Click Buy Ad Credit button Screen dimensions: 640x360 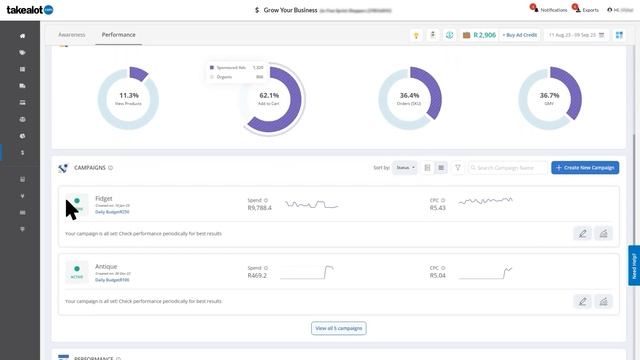pos(520,35)
